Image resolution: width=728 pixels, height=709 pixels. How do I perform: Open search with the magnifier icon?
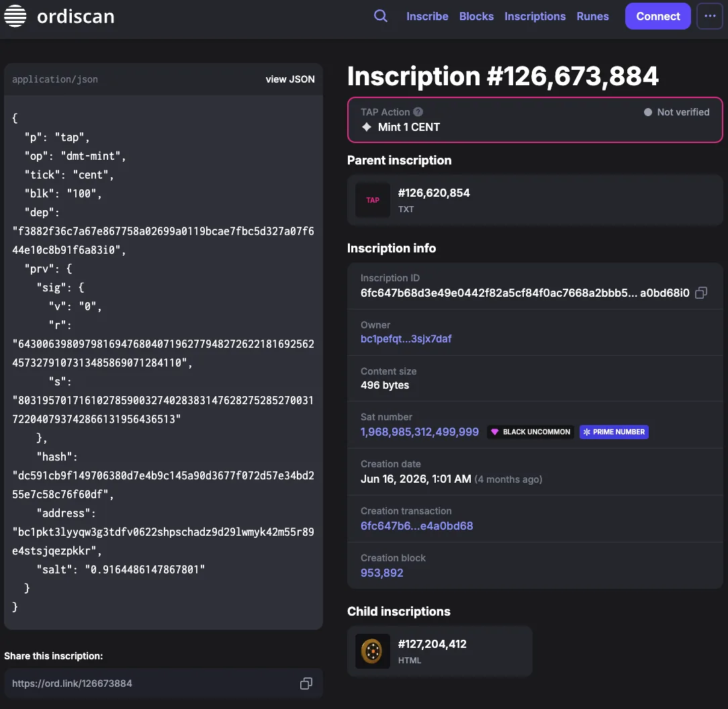[x=381, y=16]
